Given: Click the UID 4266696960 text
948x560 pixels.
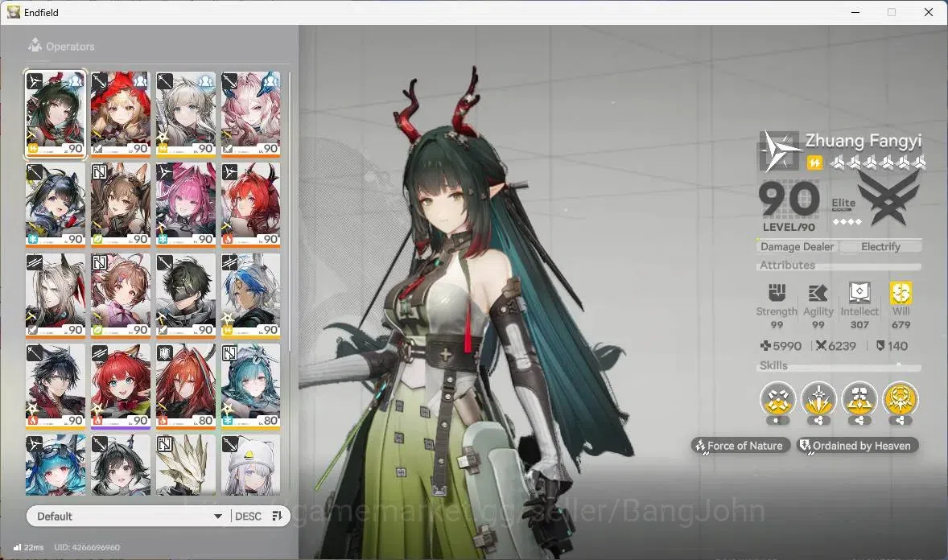Looking at the screenshot, I should [x=87, y=547].
